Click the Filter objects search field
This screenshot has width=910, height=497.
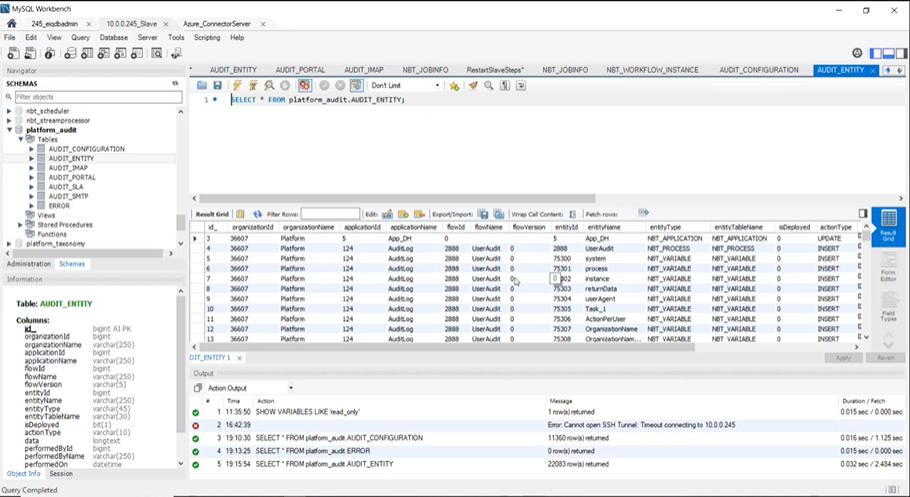98,97
